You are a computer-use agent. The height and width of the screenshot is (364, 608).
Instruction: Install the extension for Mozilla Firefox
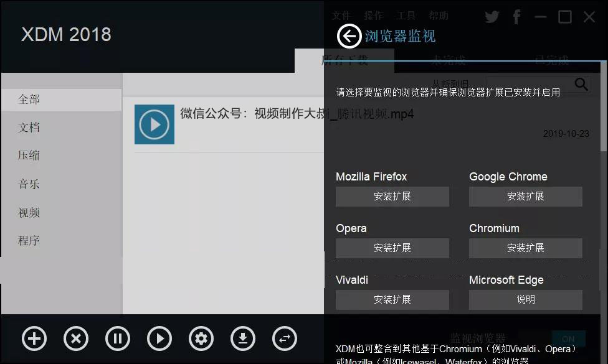[x=392, y=197]
